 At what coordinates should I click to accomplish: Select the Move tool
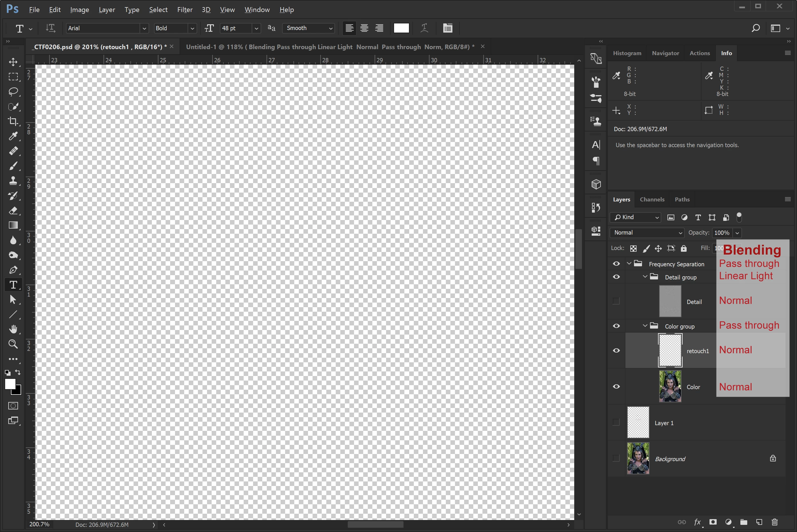click(13, 62)
